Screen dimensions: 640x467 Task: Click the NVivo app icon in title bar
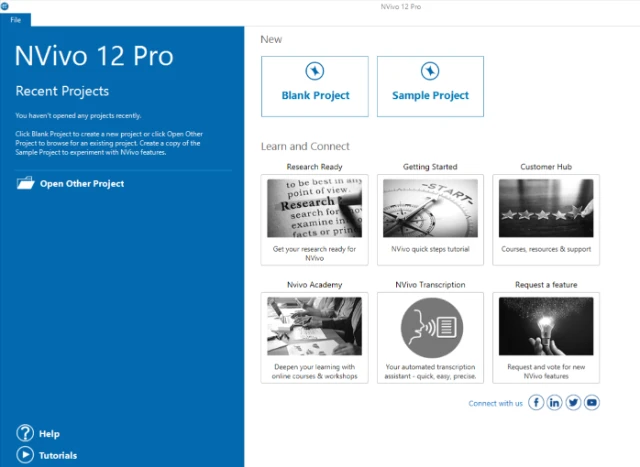(6, 6)
